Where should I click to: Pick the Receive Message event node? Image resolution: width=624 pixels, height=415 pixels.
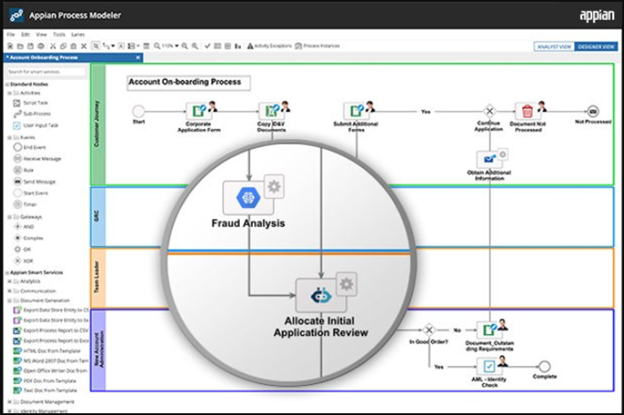[37, 158]
